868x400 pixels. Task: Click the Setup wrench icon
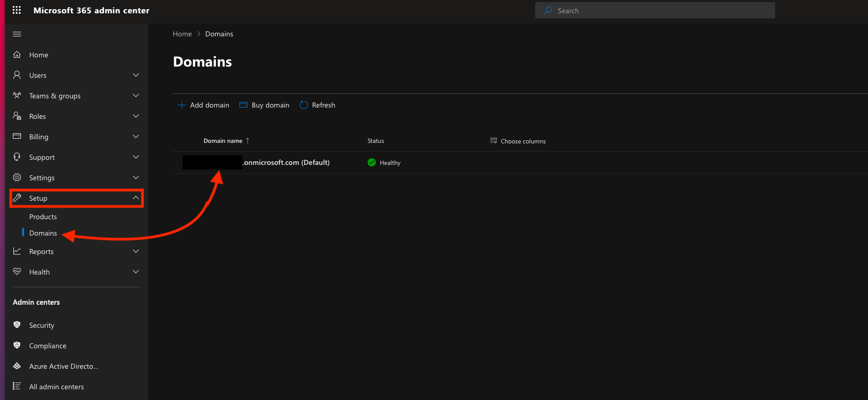(x=17, y=198)
